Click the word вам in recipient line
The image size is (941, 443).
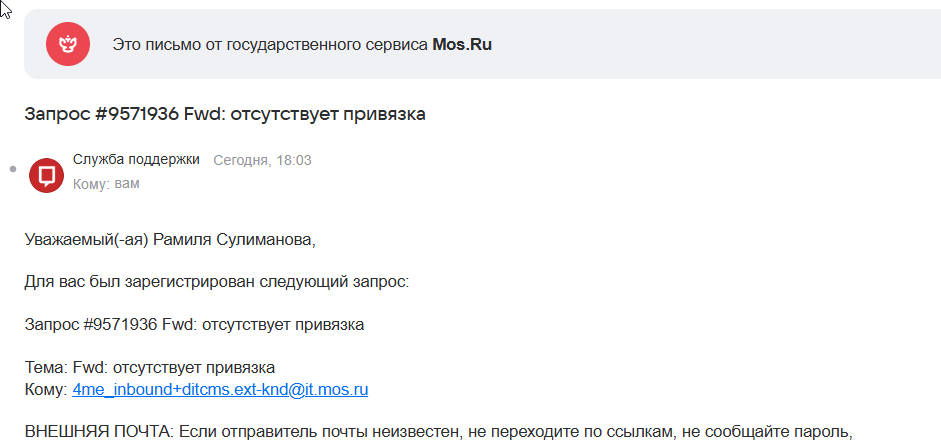click(x=127, y=184)
